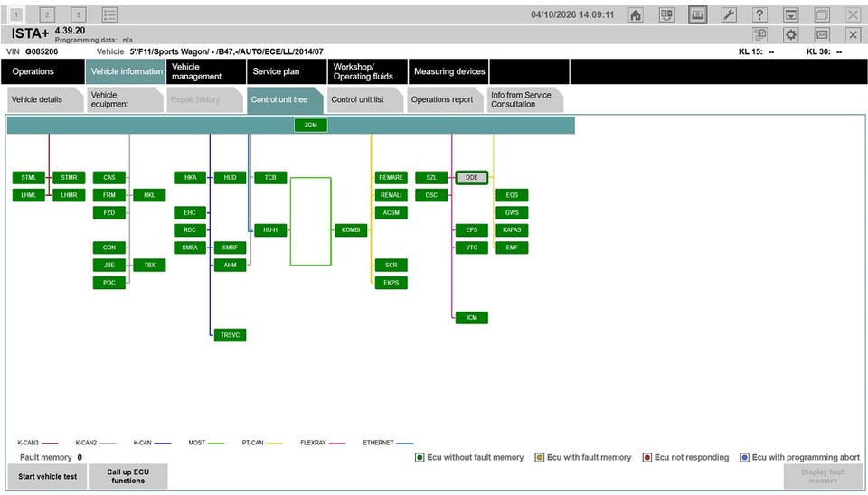Select the EPS control unit

click(x=472, y=230)
